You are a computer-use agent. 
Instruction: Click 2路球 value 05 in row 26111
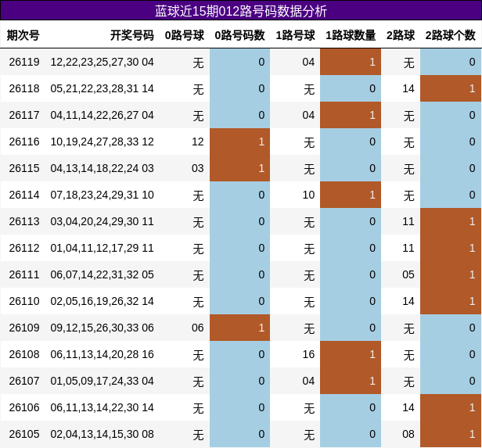click(408, 274)
